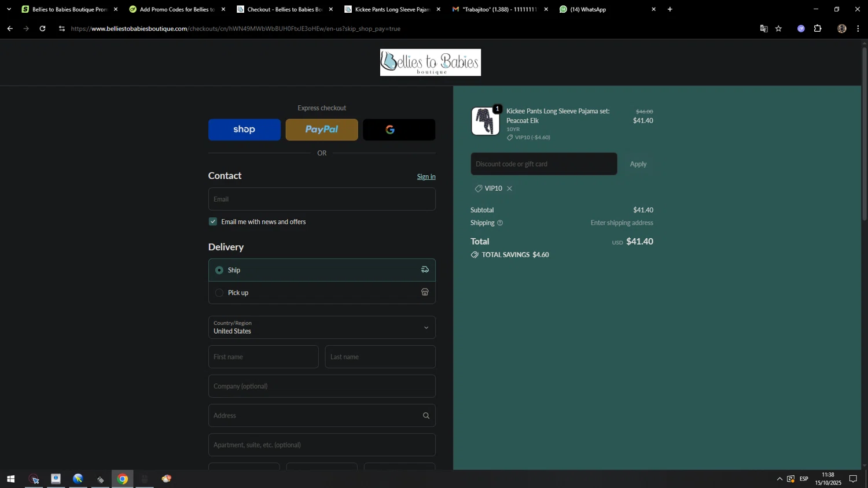This screenshot has width=868, height=488.
Task: Click the Ship delivery truck icon
Action: 425,269
